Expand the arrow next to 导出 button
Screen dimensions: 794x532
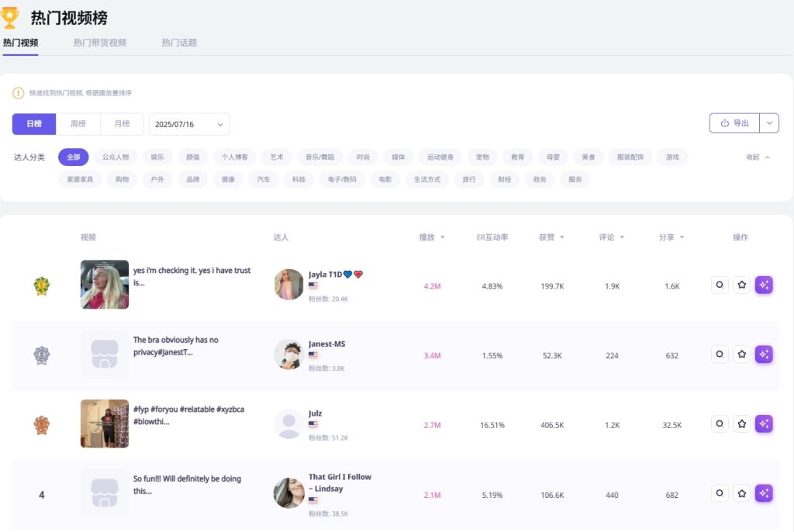coord(769,123)
